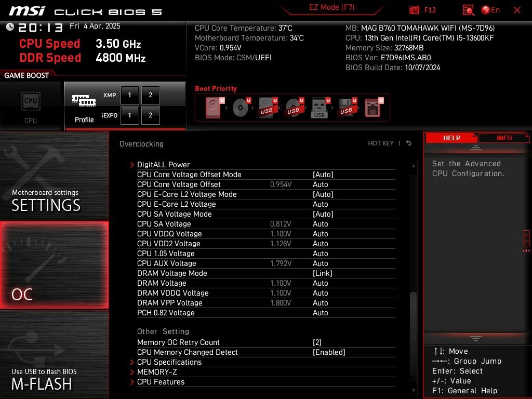Edit the DRAM VPP Voltage Auto value

coord(320,303)
